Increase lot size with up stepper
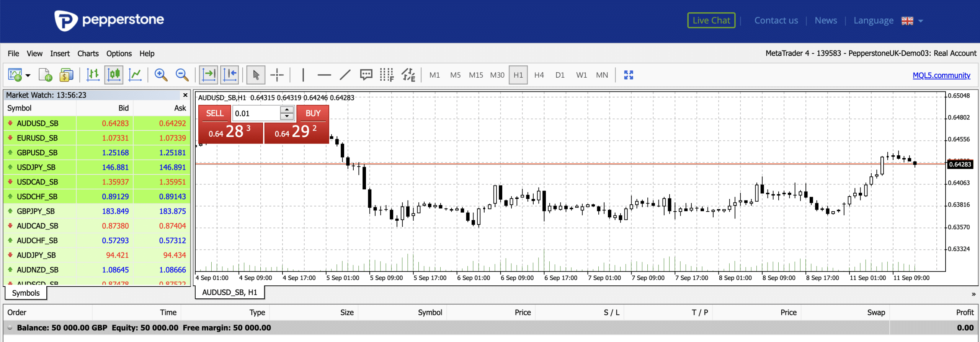Image resolution: width=980 pixels, height=342 pixels. 287,110
